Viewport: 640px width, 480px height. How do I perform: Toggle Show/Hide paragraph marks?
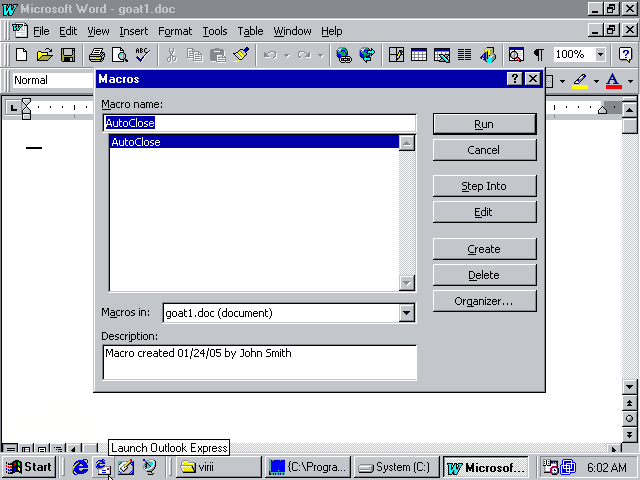(x=539, y=54)
